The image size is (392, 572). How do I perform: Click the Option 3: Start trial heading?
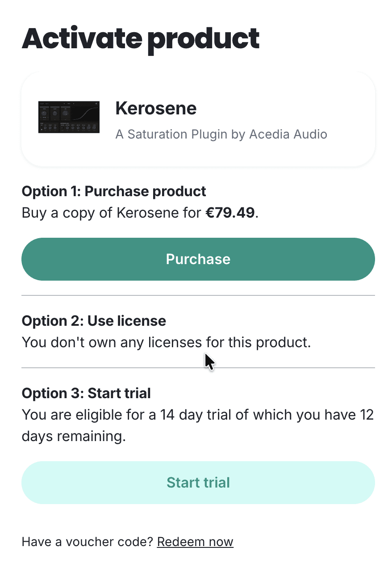(86, 393)
